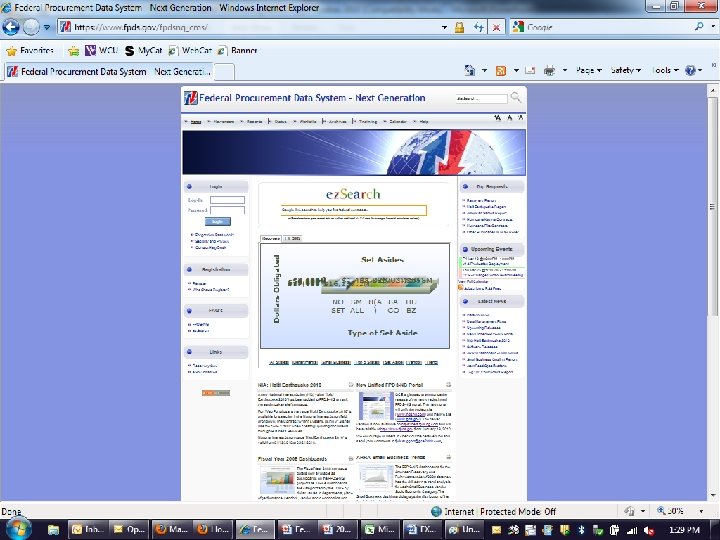Click the Set Asides chart image
Viewport: 720px width, 540px height.
point(354,296)
